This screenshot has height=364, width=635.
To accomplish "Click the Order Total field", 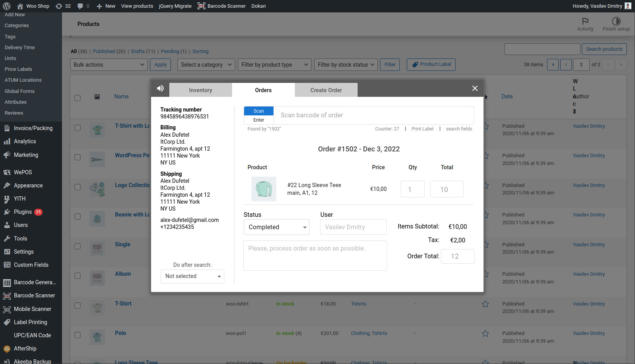I will coord(458,256).
